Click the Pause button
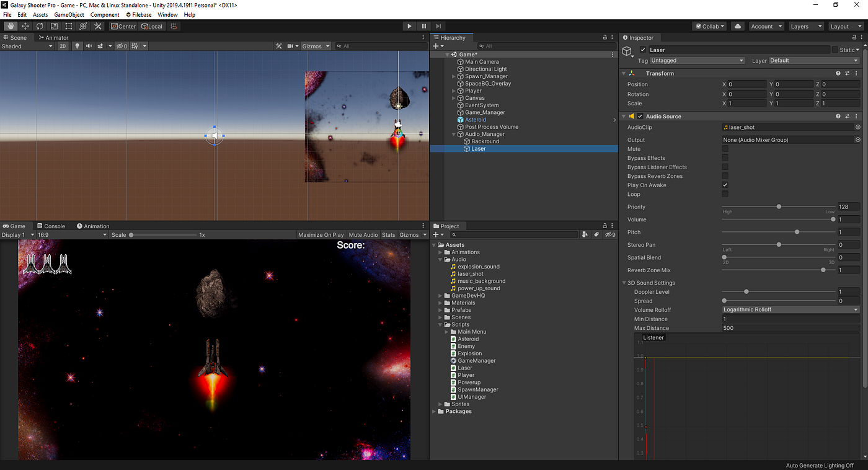The image size is (868, 470). 424,26
